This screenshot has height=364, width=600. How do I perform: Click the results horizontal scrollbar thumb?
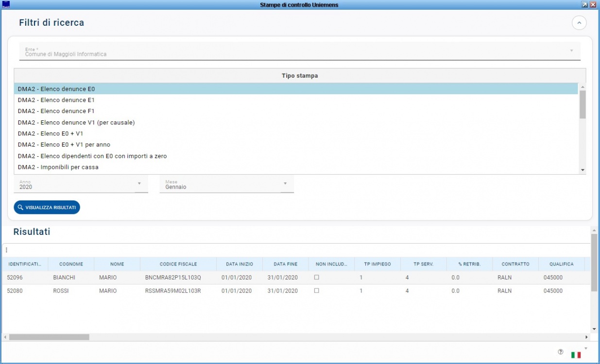tap(49, 337)
